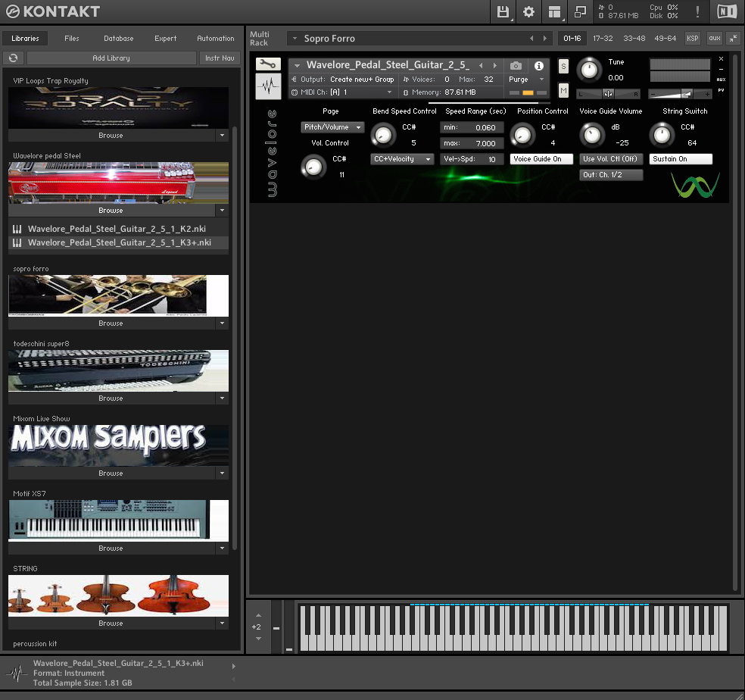The image size is (745, 700).
Task: Toggle PV view in instrument header
Action: point(721,90)
